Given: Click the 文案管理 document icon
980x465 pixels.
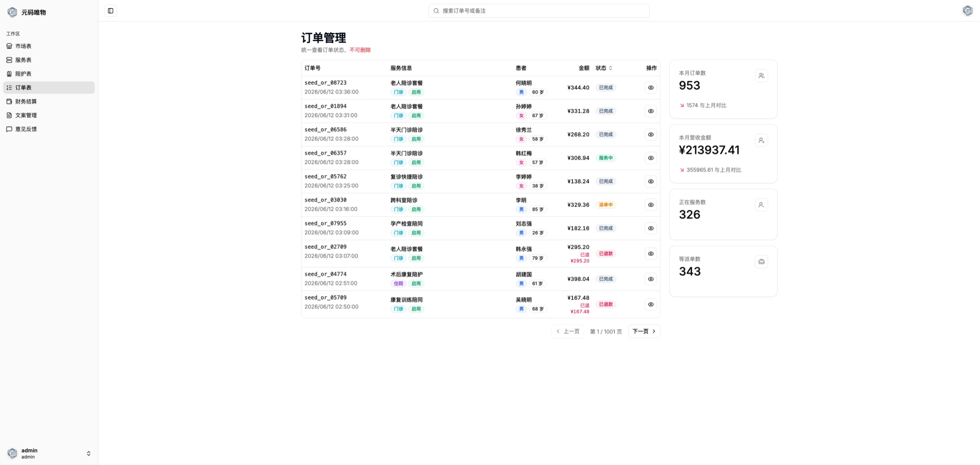Looking at the screenshot, I should pyautogui.click(x=9, y=115).
